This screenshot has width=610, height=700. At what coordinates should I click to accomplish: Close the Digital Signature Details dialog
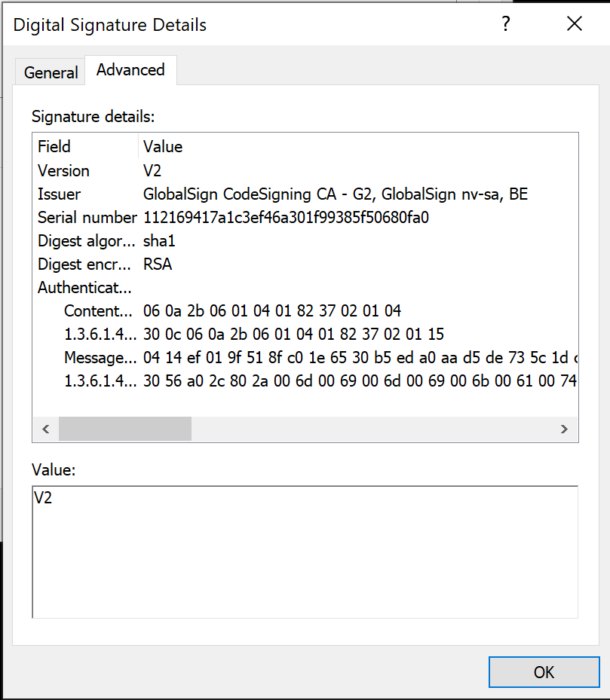(575, 24)
